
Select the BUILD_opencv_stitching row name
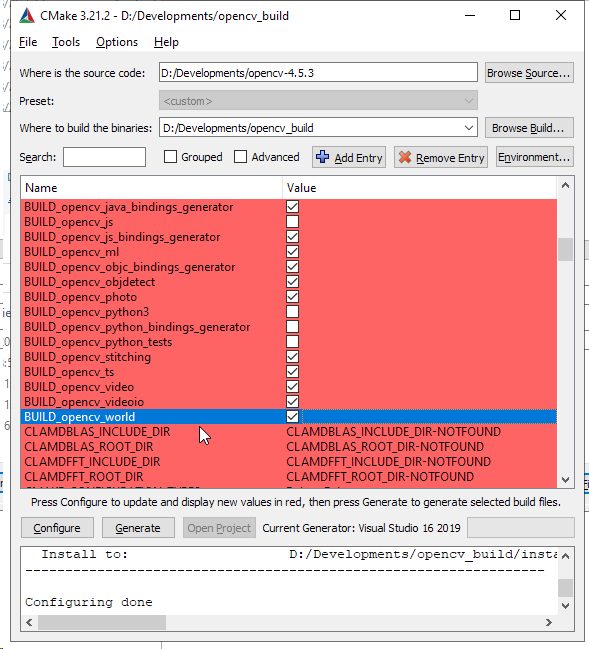(87, 357)
